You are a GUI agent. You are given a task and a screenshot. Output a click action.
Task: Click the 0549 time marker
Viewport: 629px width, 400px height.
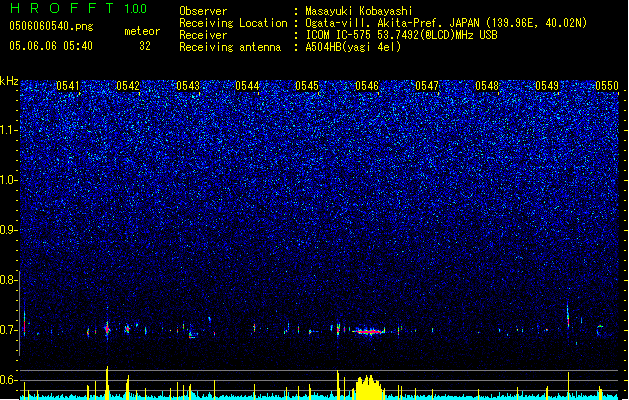[547, 86]
